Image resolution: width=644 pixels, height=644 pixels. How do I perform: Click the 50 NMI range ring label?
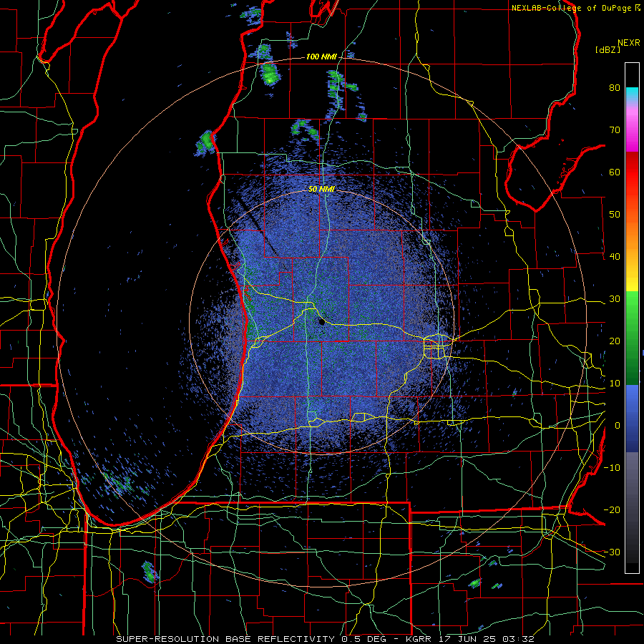[x=321, y=190]
